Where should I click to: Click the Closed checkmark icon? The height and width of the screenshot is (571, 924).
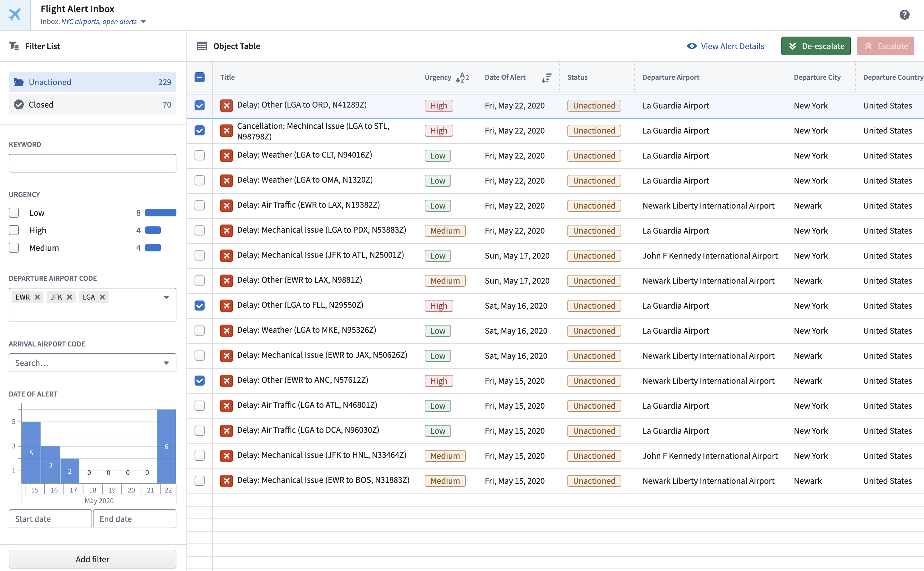click(18, 105)
